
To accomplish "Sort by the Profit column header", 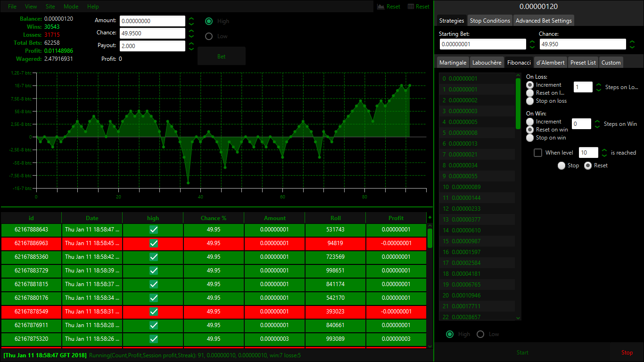I will pyautogui.click(x=396, y=218).
